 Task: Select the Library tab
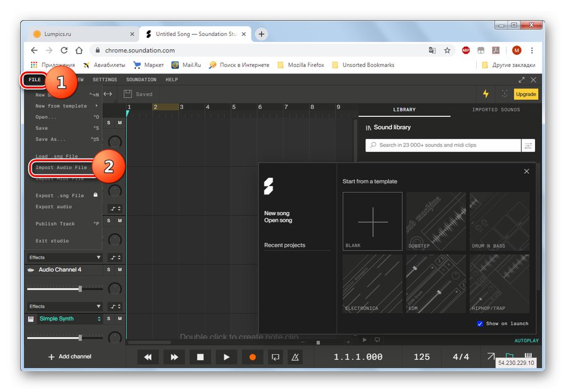point(404,110)
